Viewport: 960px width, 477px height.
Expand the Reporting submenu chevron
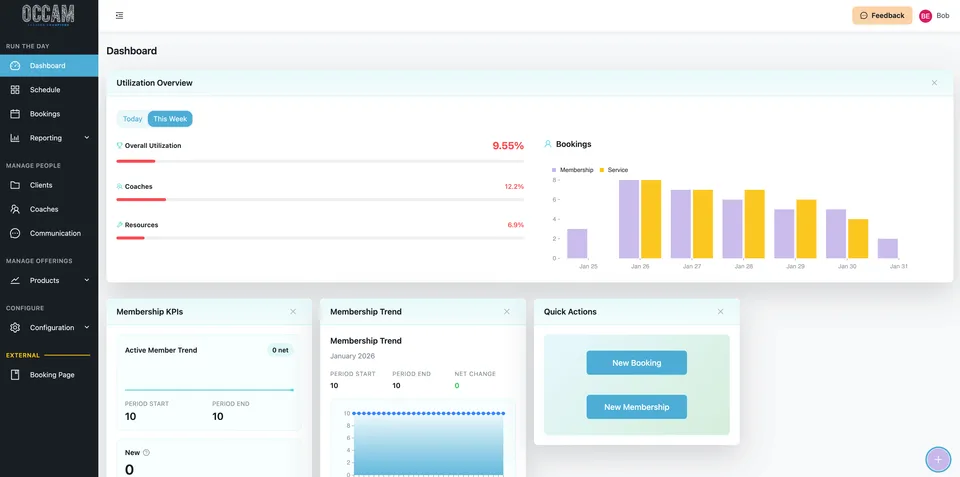point(86,138)
